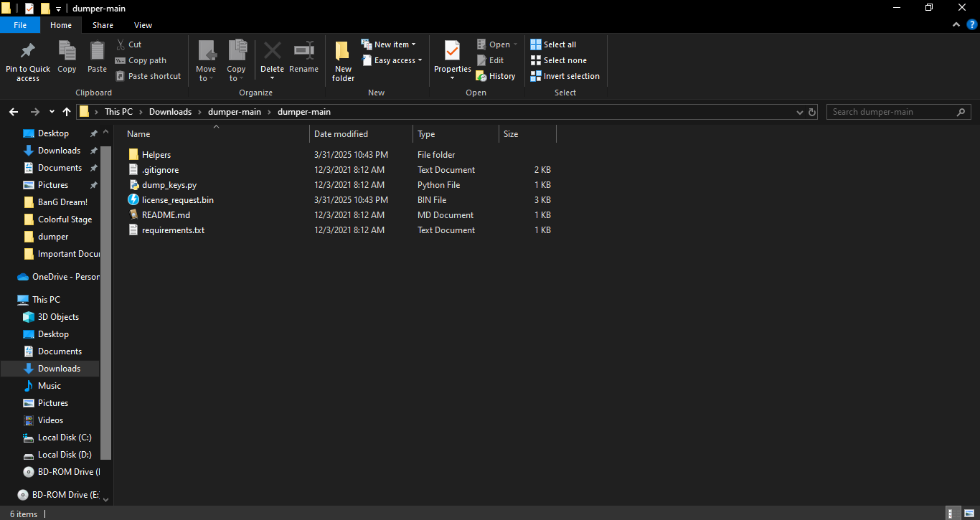Go forward in navigation history
Viewport: 980px width, 520px height.
click(34, 112)
